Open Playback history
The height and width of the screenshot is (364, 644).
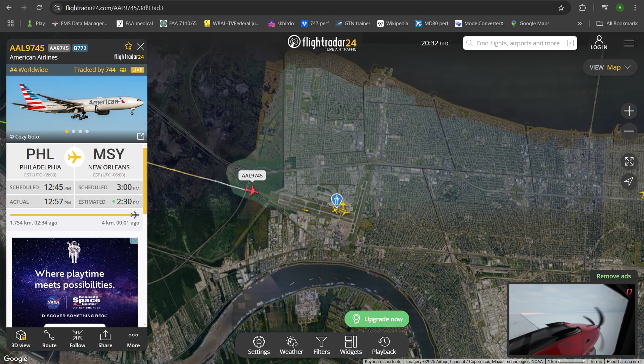click(x=384, y=345)
